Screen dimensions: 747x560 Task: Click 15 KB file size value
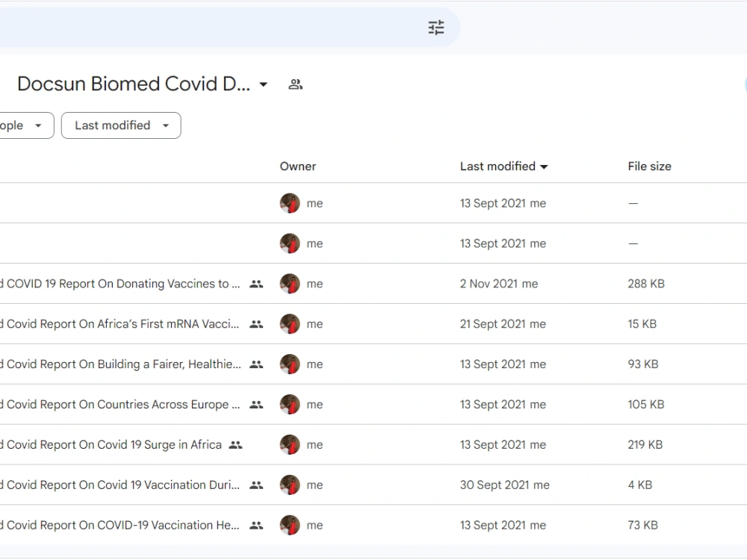[x=642, y=324]
